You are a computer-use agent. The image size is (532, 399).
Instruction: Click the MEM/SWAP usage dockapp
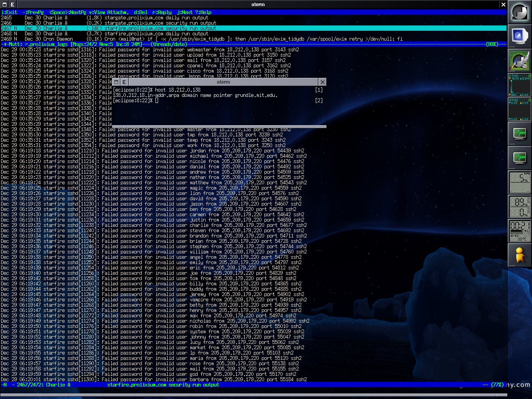520,207
